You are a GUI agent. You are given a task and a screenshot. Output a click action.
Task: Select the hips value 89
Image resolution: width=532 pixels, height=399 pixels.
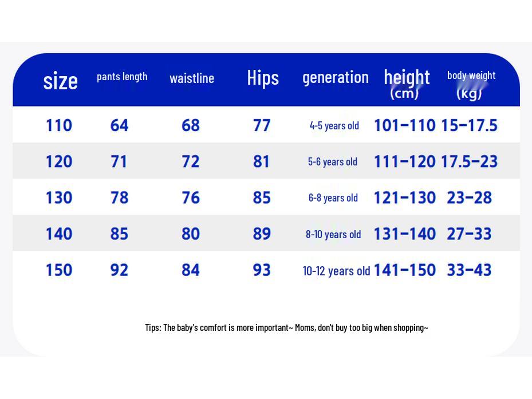[x=262, y=234]
